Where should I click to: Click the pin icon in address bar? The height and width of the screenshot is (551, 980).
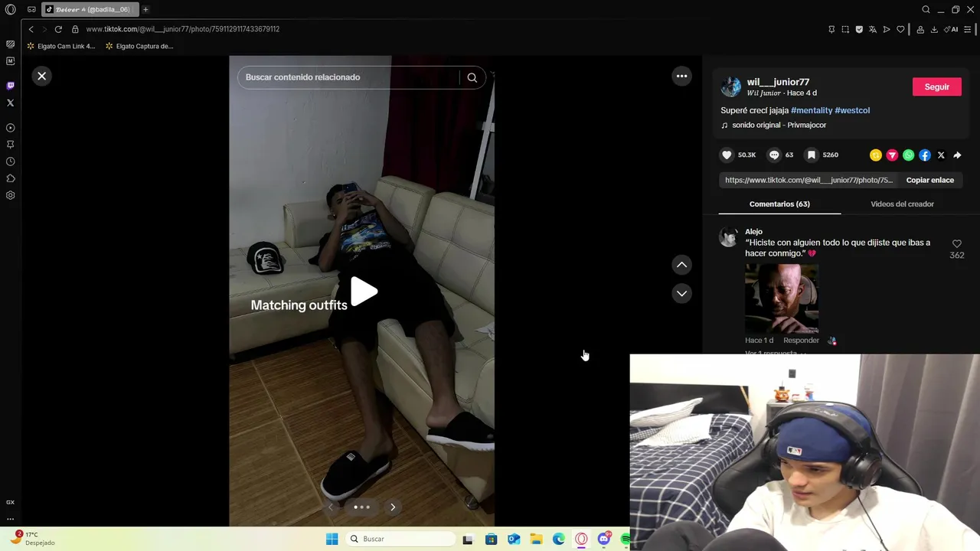click(831, 29)
